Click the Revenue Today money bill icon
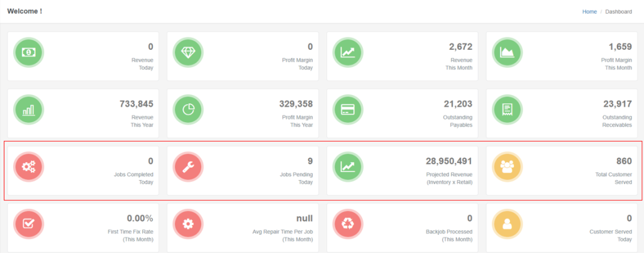644x253 pixels. click(29, 53)
